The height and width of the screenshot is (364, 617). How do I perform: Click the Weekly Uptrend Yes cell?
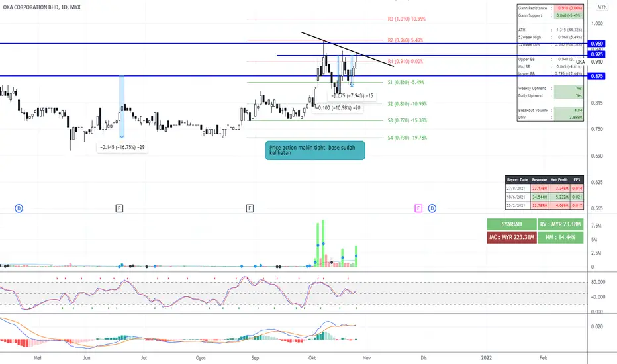click(568, 89)
